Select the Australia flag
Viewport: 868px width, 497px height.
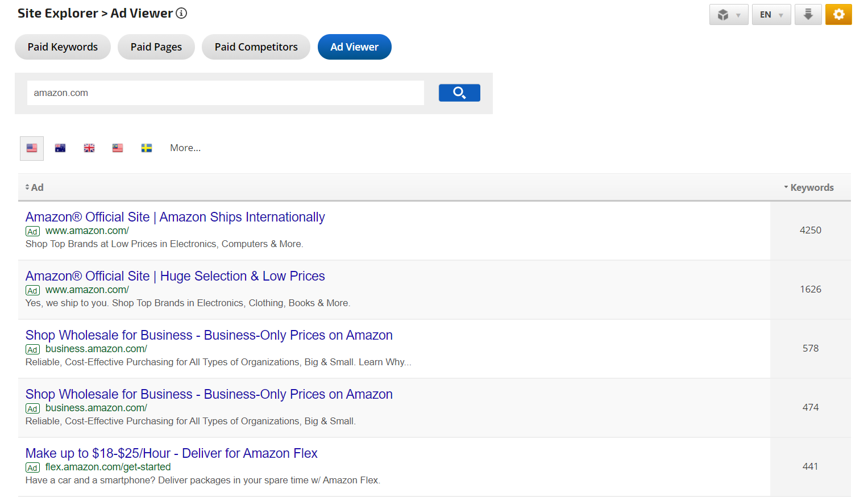[60, 148]
